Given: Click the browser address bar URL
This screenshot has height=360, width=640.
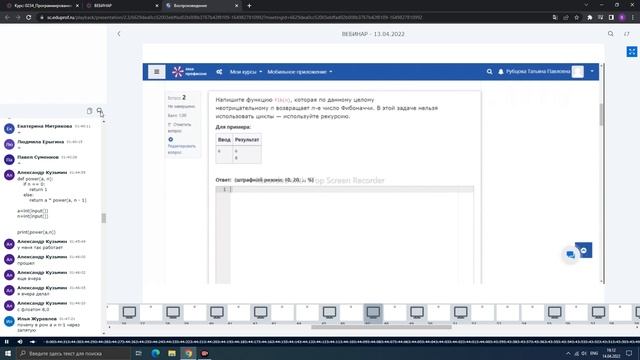Looking at the screenshot, I should click(x=235, y=18).
